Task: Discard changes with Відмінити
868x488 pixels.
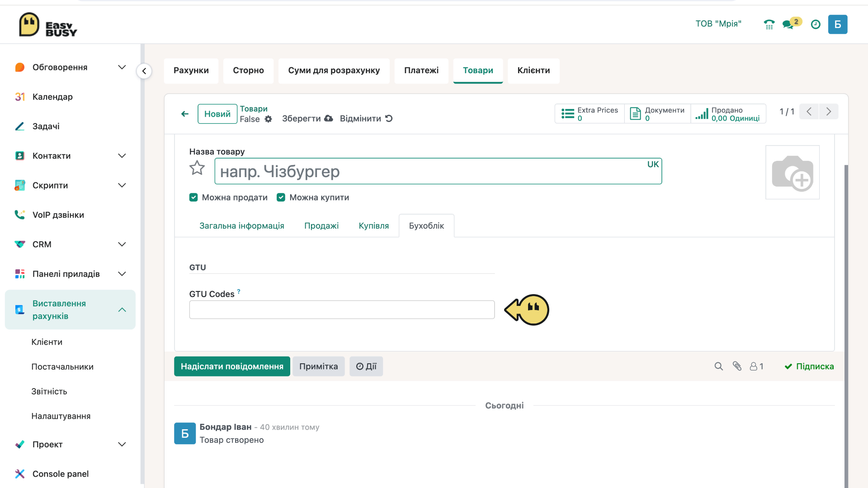Action: pos(366,119)
